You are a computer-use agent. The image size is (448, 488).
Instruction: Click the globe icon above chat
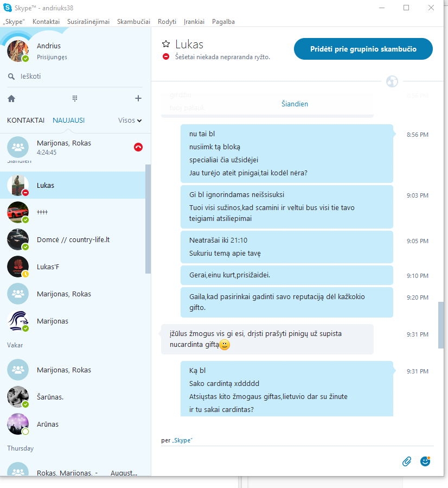392,81
